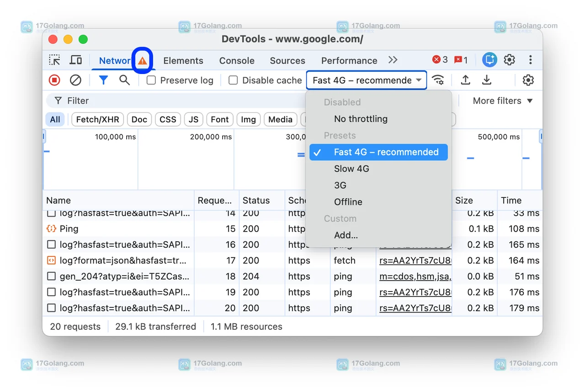Filter by Fetch/XHR requests
This screenshot has width=585, height=392.
97,120
